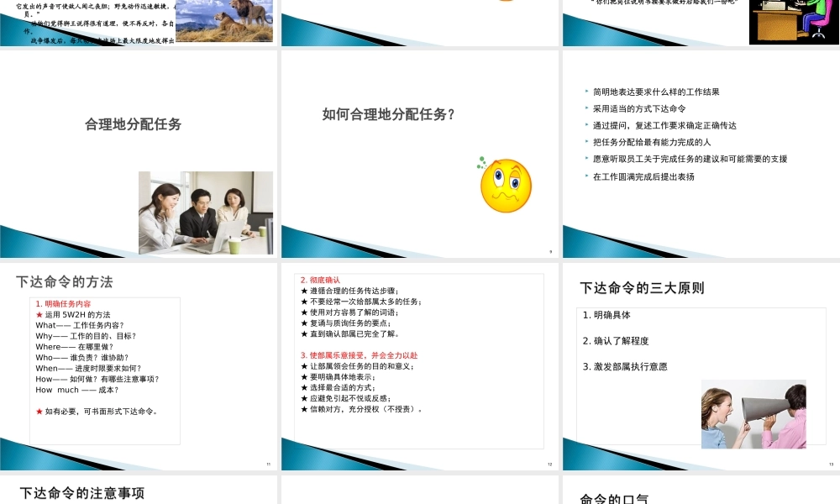
Task: Open the 下达命令的方法 slide
Action: click(x=139, y=366)
